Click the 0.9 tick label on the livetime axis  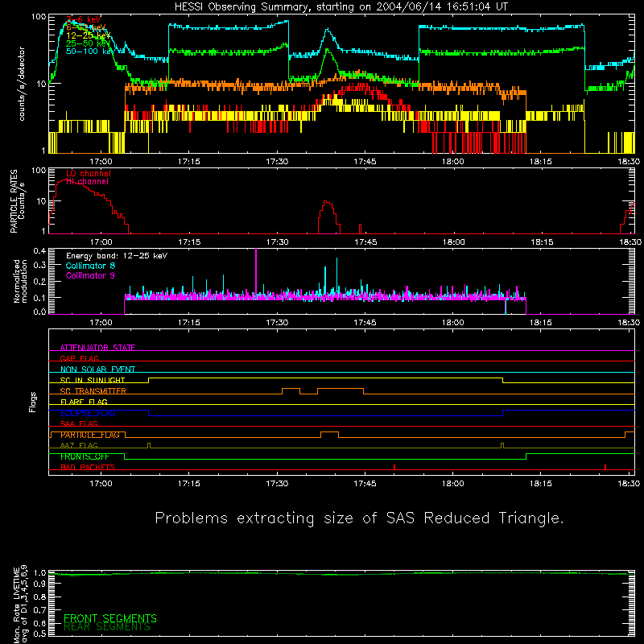[x=39, y=584]
